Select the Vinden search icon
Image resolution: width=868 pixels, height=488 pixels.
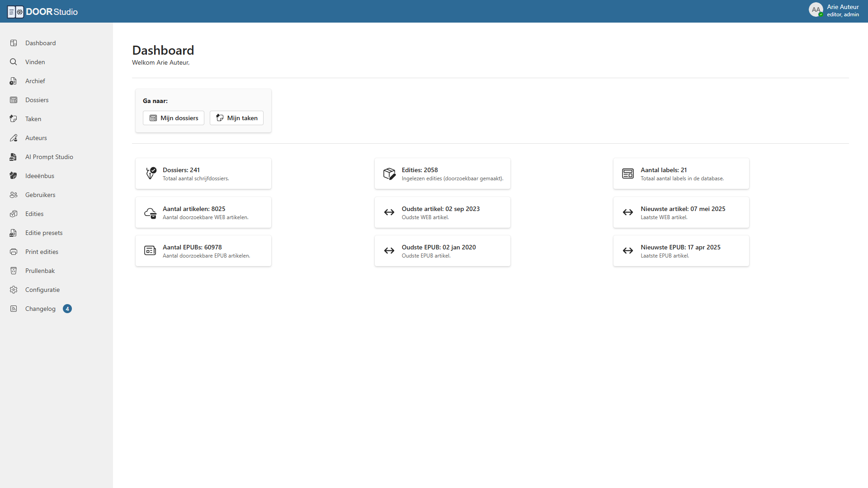(x=13, y=61)
